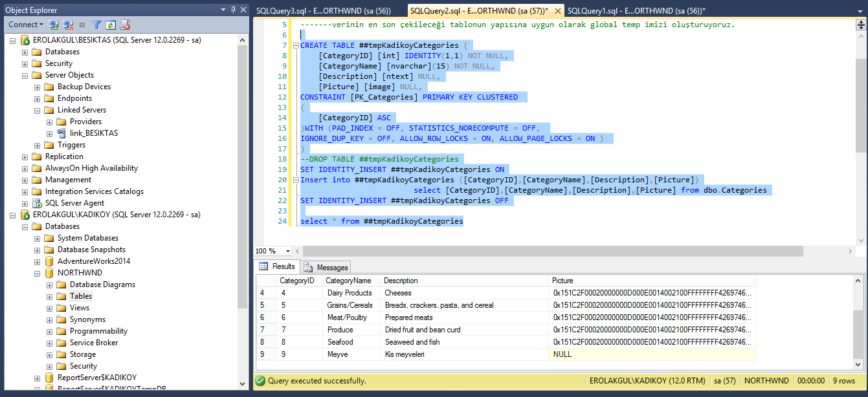Select the AdventureWorks2014 database

(x=93, y=261)
